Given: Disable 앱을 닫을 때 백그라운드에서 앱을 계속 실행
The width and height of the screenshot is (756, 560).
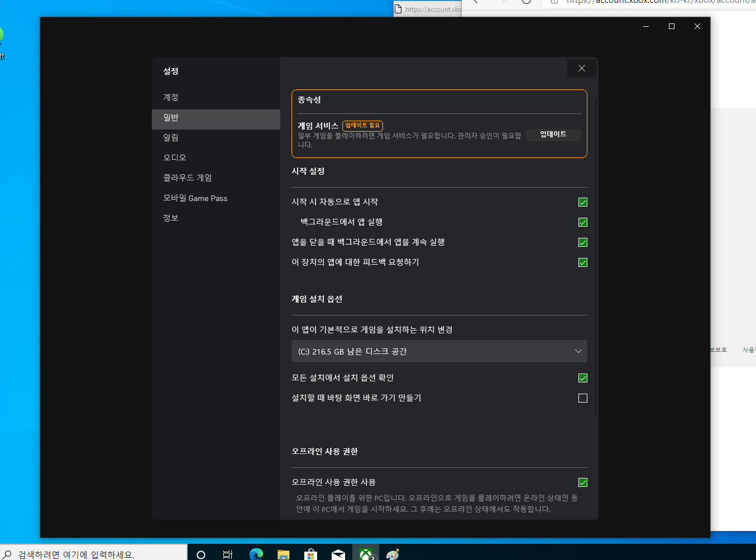Looking at the screenshot, I should point(583,242).
